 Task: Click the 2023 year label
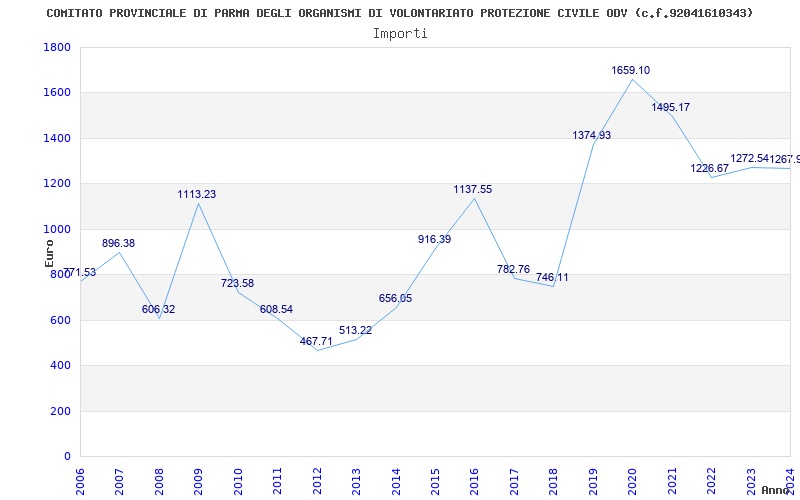coord(751,481)
